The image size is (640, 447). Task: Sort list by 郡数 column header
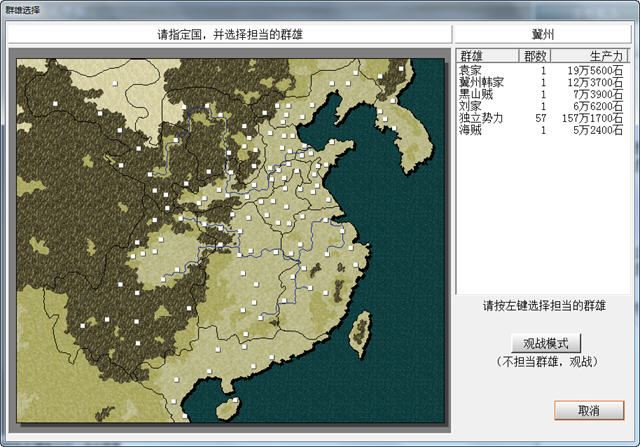point(535,56)
